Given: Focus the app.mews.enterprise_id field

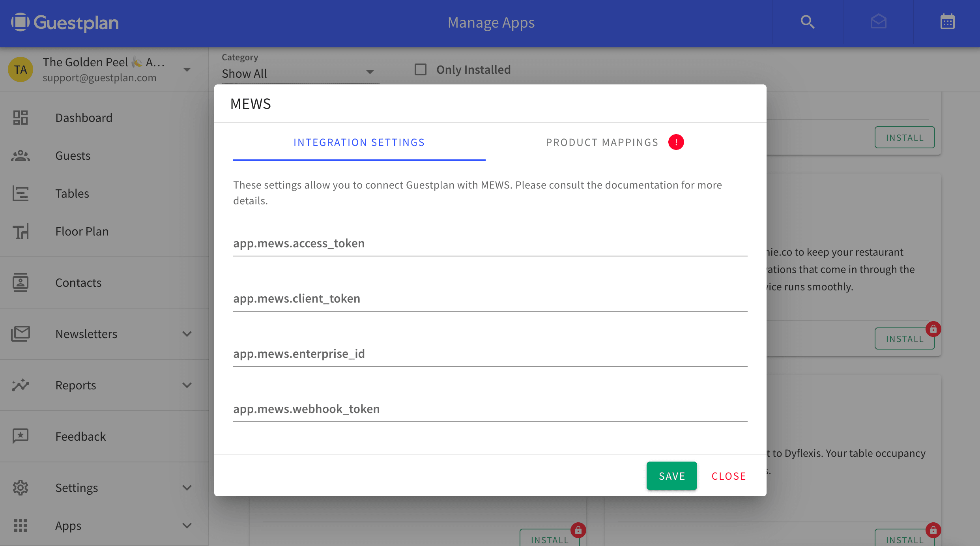Looking at the screenshot, I should tap(490, 353).
